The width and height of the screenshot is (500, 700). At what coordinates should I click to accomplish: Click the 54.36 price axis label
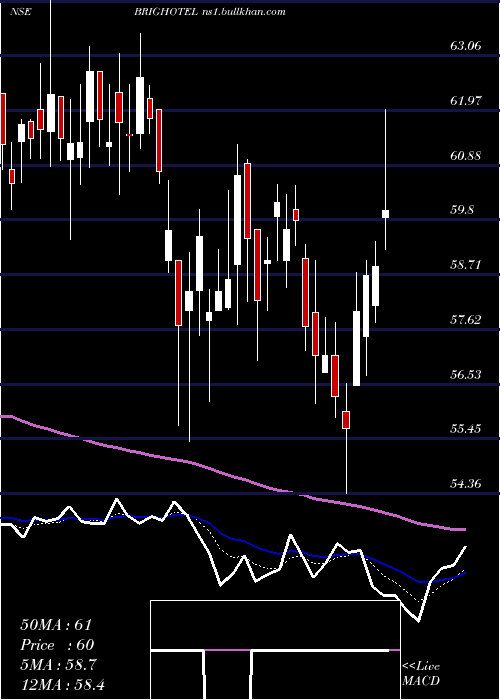point(465,483)
